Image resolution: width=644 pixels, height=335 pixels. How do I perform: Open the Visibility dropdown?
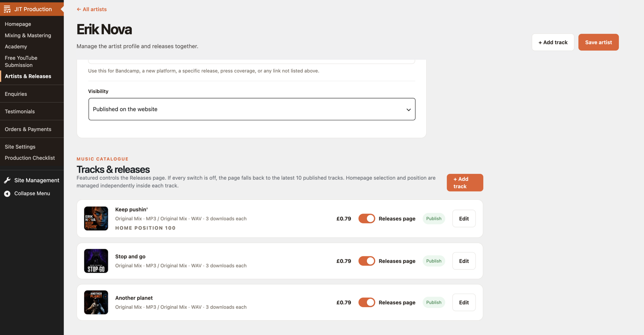point(252,109)
